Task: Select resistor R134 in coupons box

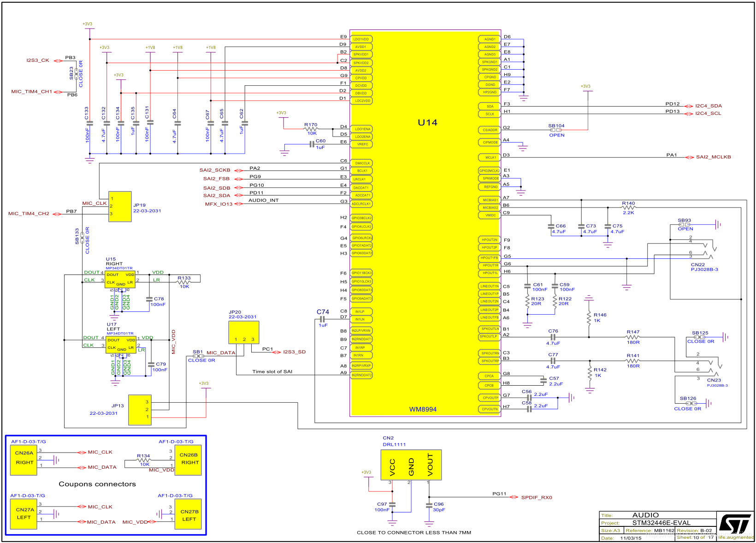Action: coord(143,460)
